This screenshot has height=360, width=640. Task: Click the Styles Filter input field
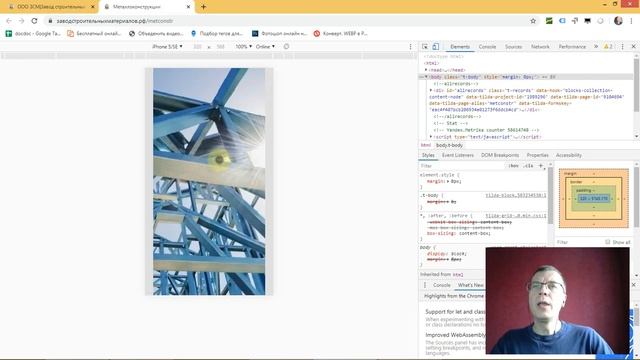(461, 166)
